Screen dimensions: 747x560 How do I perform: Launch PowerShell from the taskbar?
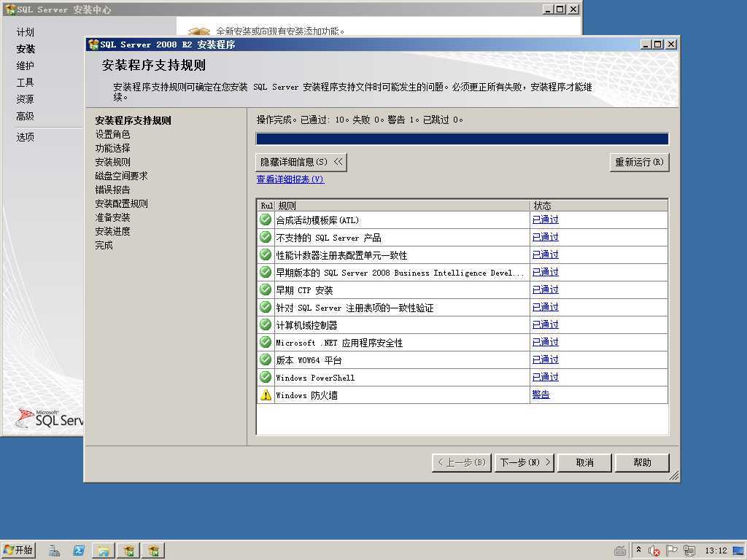point(79,551)
